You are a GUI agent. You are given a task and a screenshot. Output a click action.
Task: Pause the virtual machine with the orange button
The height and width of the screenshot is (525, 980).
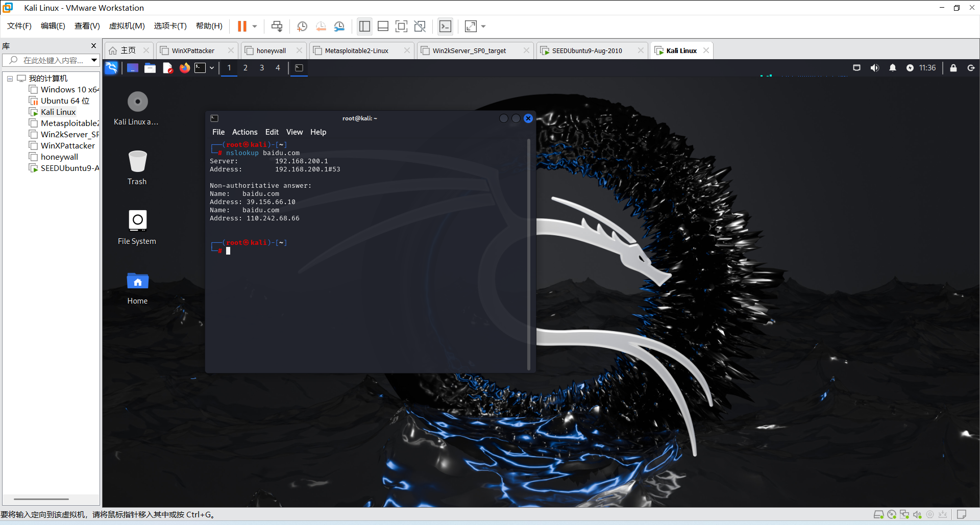[x=242, y=27]
